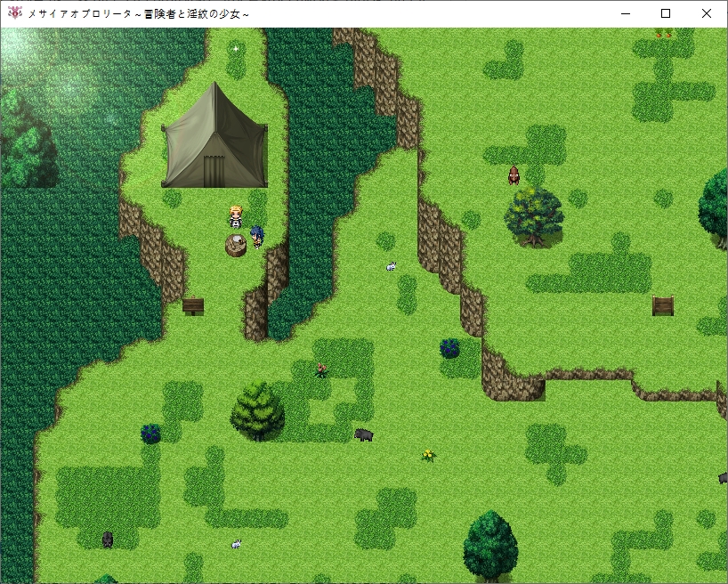Pick the blue berry bush left of conifer

click(x=150, y=434)
